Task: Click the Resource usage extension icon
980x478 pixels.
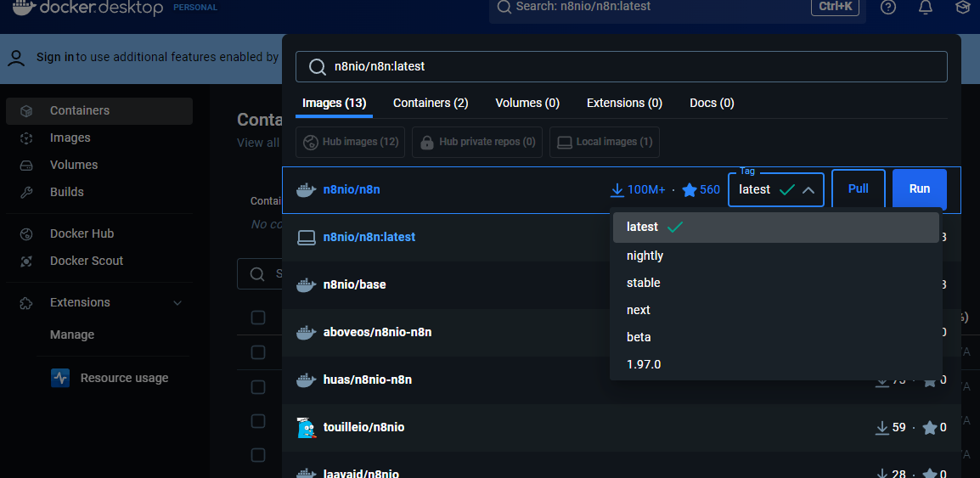Action: pyautogui.click(x=60, y=378)
